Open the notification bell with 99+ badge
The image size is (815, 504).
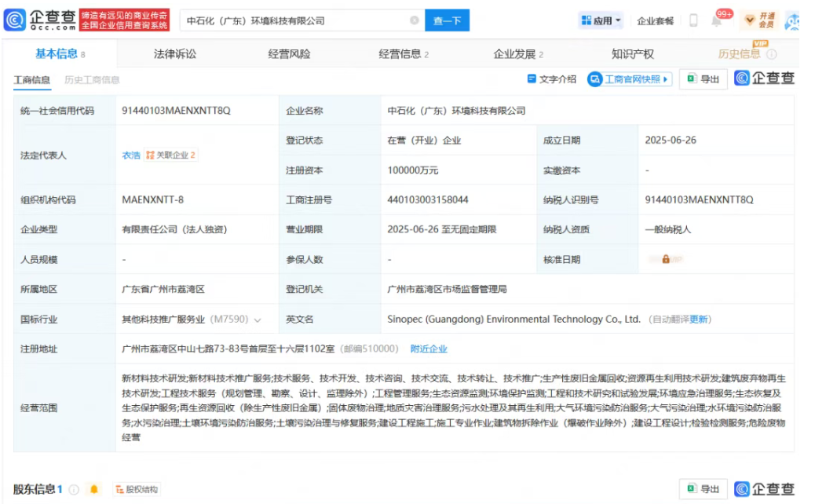717,20
